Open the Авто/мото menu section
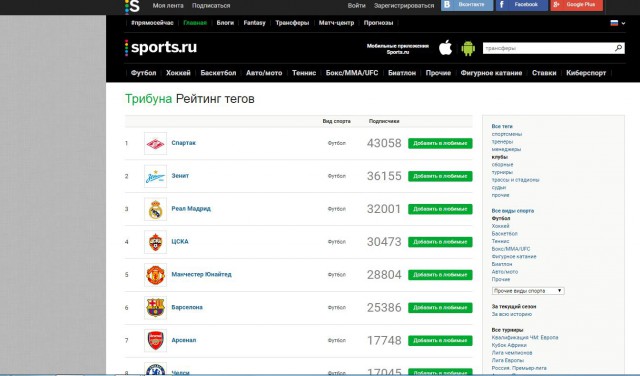This screenshot has width=640, height=376. pos(264,73)
